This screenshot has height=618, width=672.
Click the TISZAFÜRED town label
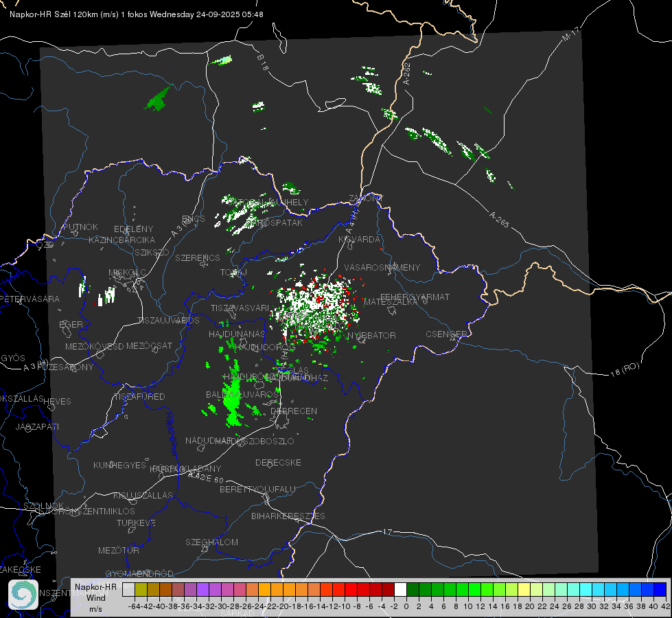(x=139, y=397)
